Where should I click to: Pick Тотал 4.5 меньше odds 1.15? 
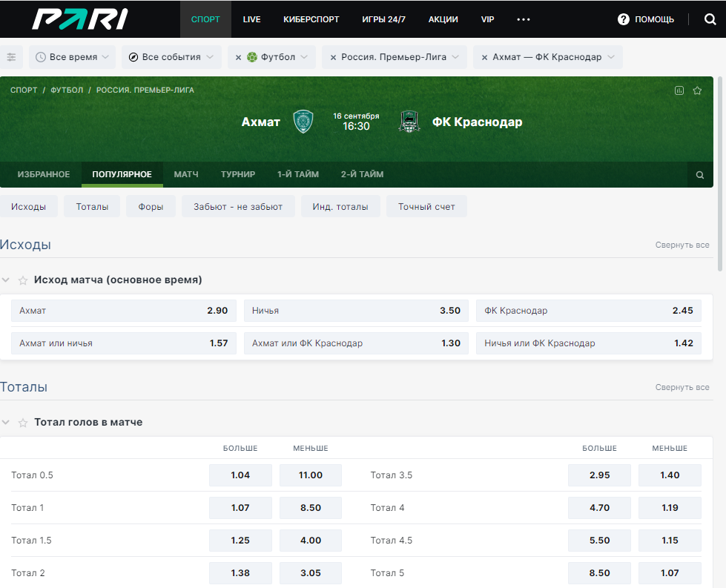[x=670, y=541]
